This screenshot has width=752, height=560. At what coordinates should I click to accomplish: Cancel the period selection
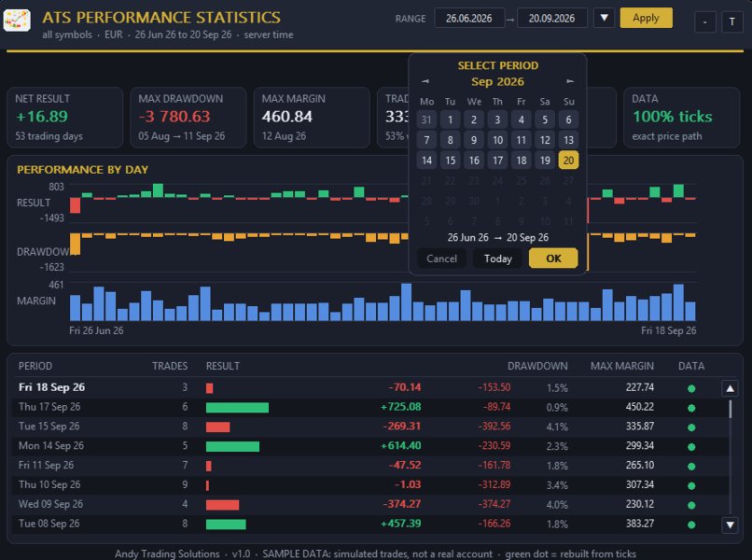click(x=441, y=259)
